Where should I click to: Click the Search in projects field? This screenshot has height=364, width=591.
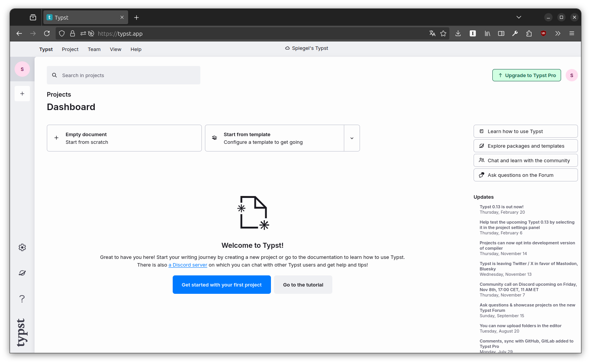click(124, 75)
